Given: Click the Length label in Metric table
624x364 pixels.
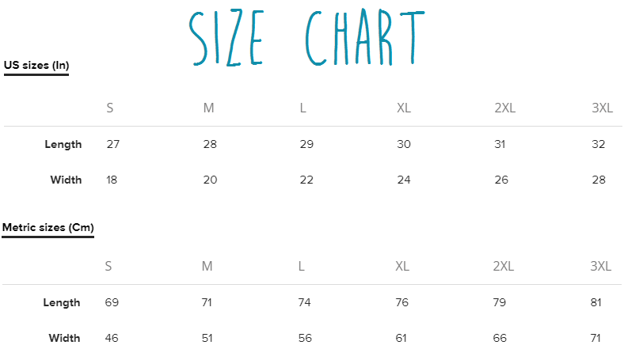Looking at the screenshot, I should tap(62, 302).
